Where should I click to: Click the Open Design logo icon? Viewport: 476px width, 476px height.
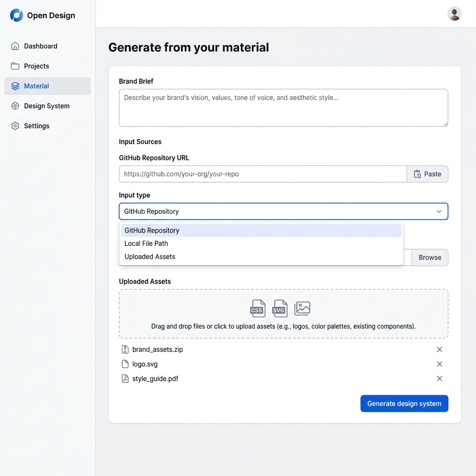click(x=16, y=15)
